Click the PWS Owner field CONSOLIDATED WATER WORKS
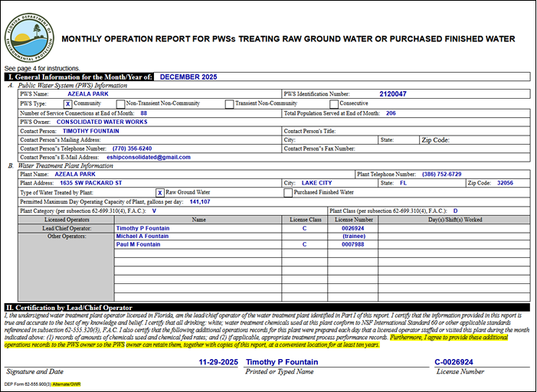 point(102,121)
